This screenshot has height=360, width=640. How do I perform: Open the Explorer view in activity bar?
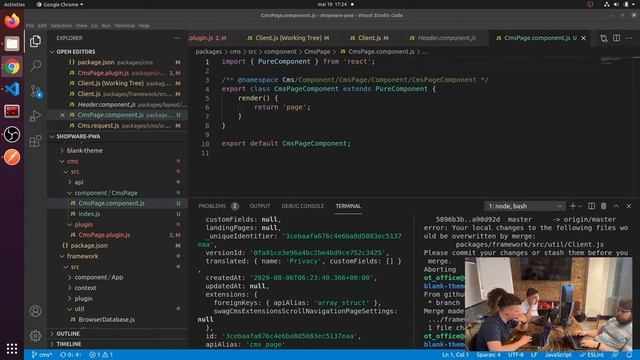(x=36, y=41)
